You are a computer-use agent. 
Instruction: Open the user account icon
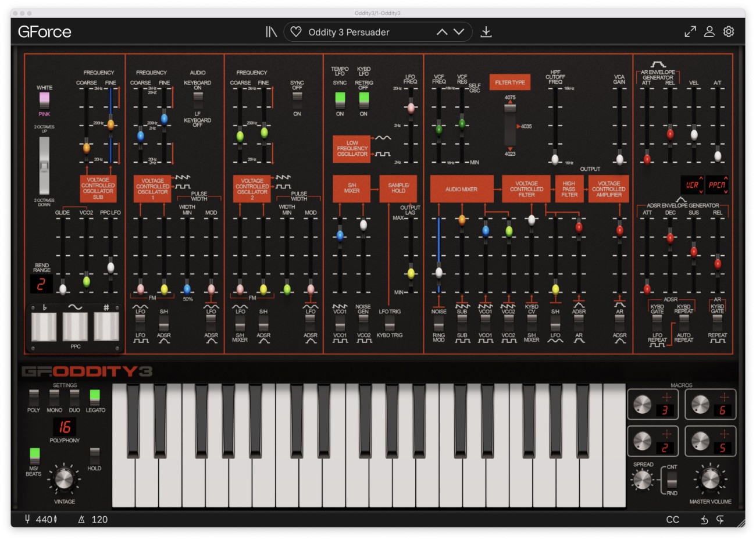point(709,32)
